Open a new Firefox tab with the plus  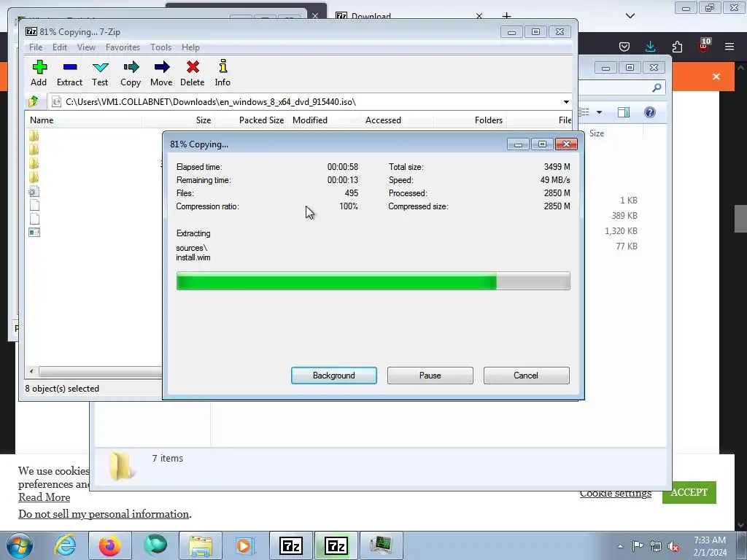point(506,16)
